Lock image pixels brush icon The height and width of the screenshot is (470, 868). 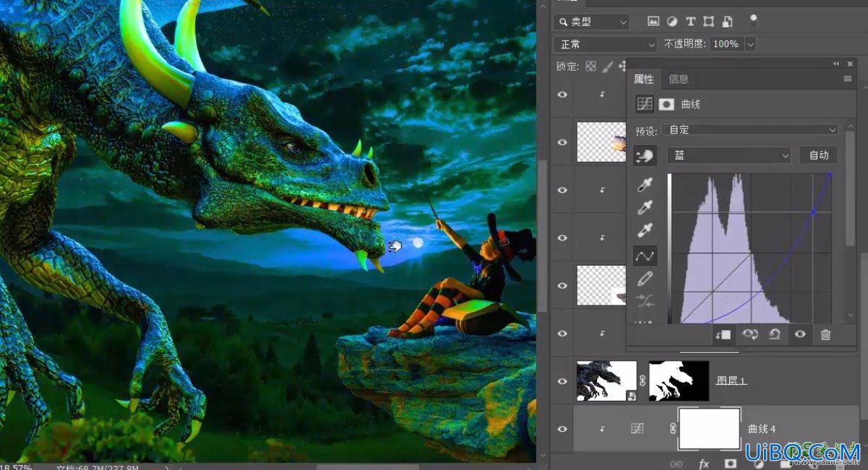point(608,66)
